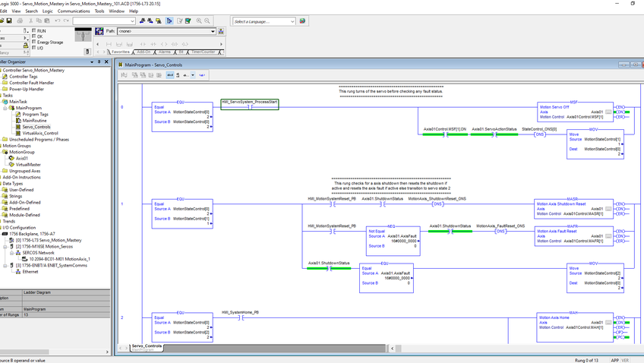Screen dimensions: 644x363
Task: Toggle the OK status indicator box
Action: pyautogui.click(x=33, y=36)
